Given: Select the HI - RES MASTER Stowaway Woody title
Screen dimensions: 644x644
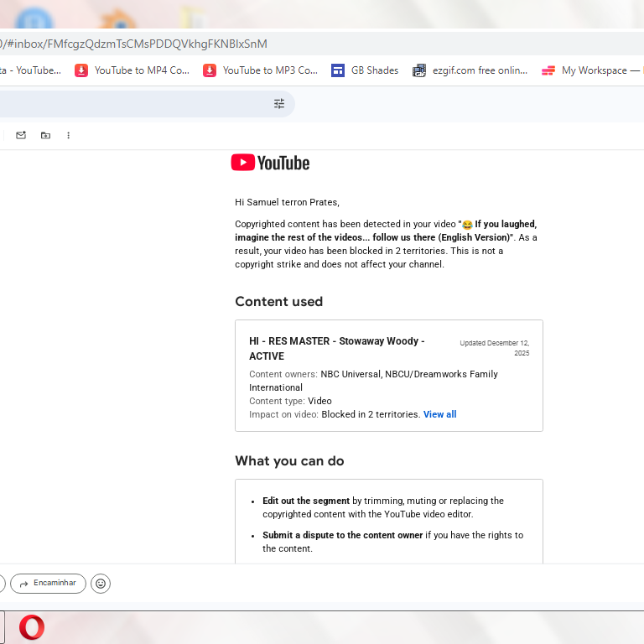Looking at the screenshot, I should 337,348.
